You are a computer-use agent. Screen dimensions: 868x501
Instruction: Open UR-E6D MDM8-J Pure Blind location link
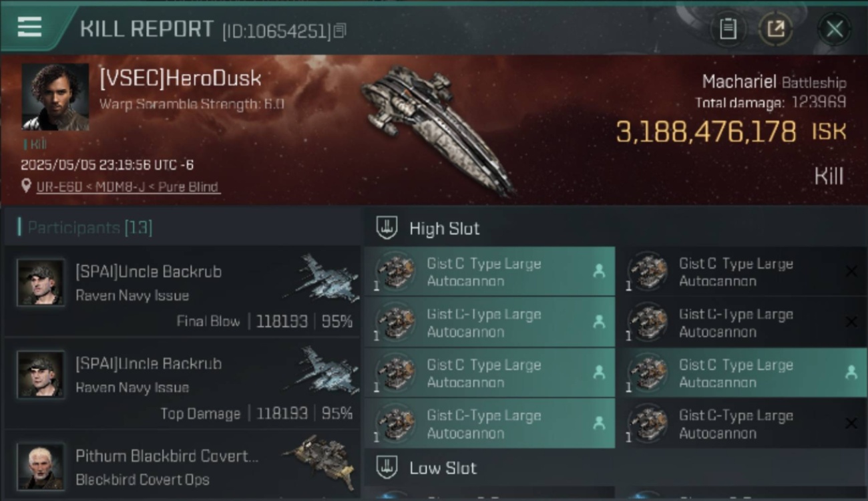[x=128, y=187]
